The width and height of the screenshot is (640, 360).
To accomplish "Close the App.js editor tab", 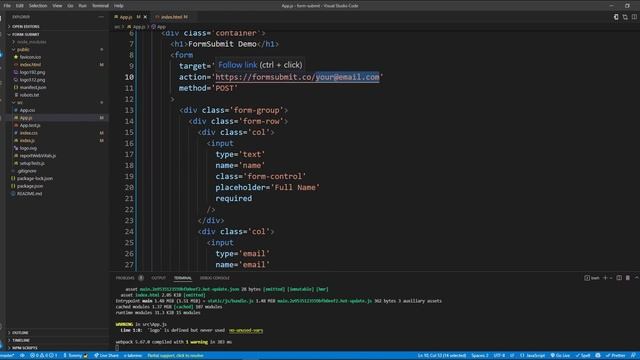I will click(x=145, y=17).
